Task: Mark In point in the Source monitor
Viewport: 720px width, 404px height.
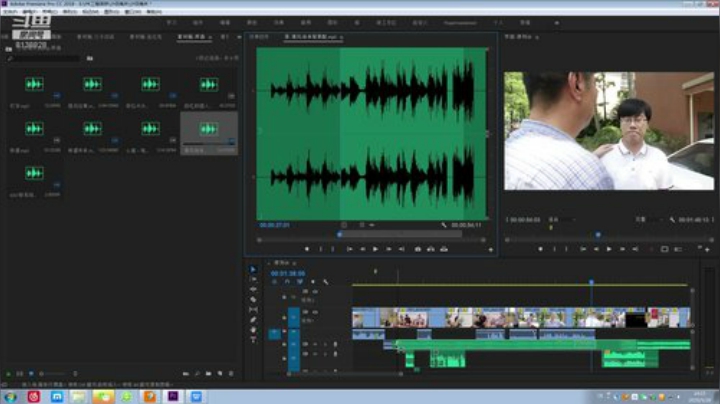Action: (321, 249)
